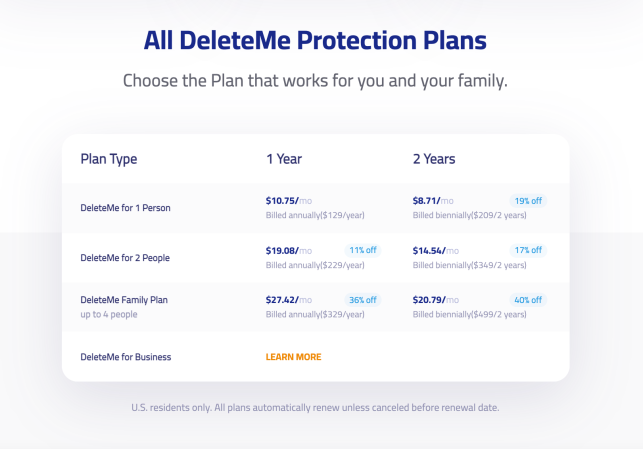
Task: Click the 40% off discount badge
Action: click(528, 300)
